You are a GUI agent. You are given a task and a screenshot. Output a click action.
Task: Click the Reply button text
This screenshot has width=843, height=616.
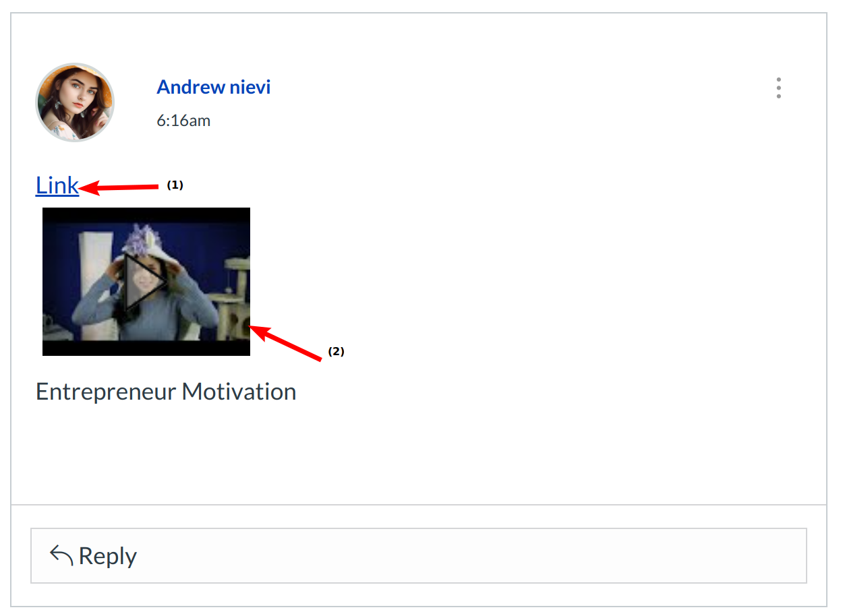pyautogui.click(x=108, y=556)
